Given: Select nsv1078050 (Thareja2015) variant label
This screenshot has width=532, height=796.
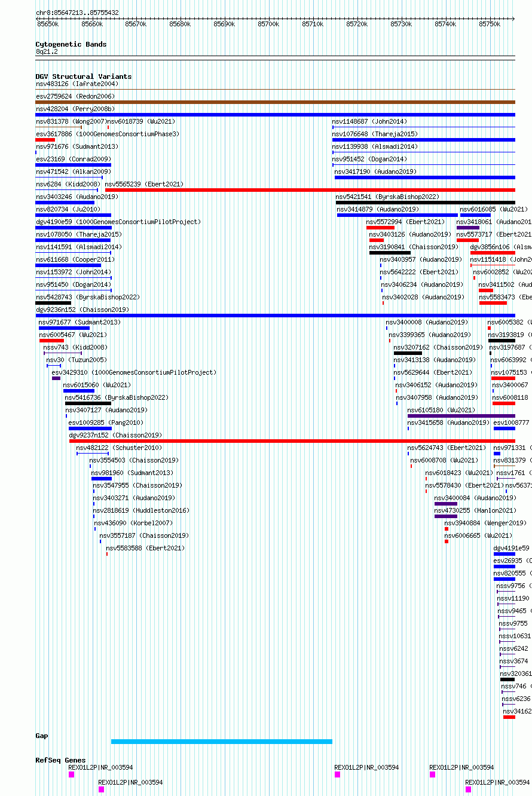Looking at the screenshot, I should coord(79,234).
